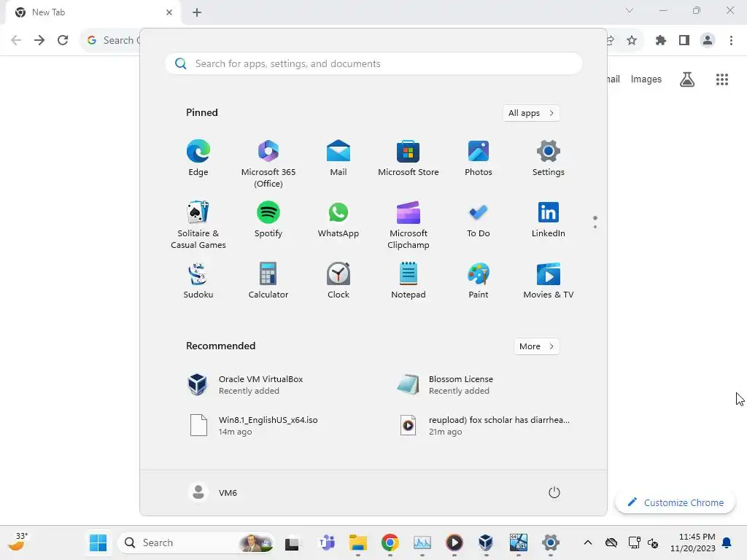
Task: Open Movies & TV
Action: (549, 281)
